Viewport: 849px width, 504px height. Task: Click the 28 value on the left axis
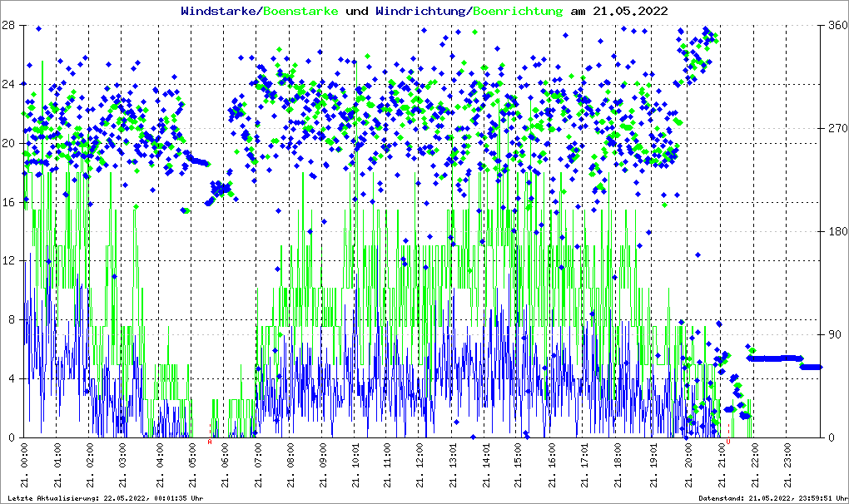(8, 25)
